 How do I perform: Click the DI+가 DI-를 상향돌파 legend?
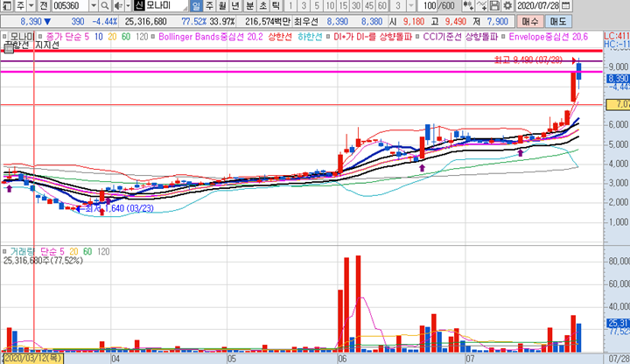click(373, 37)
